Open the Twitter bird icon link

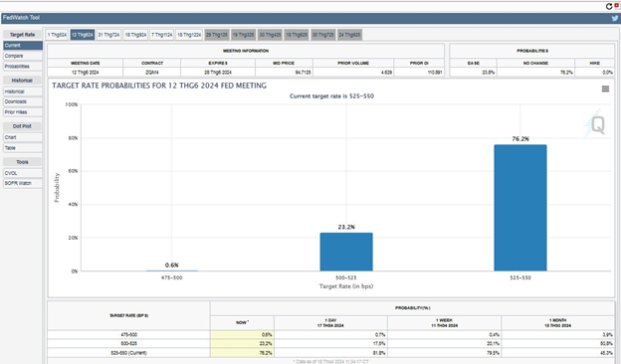(615, 18)
